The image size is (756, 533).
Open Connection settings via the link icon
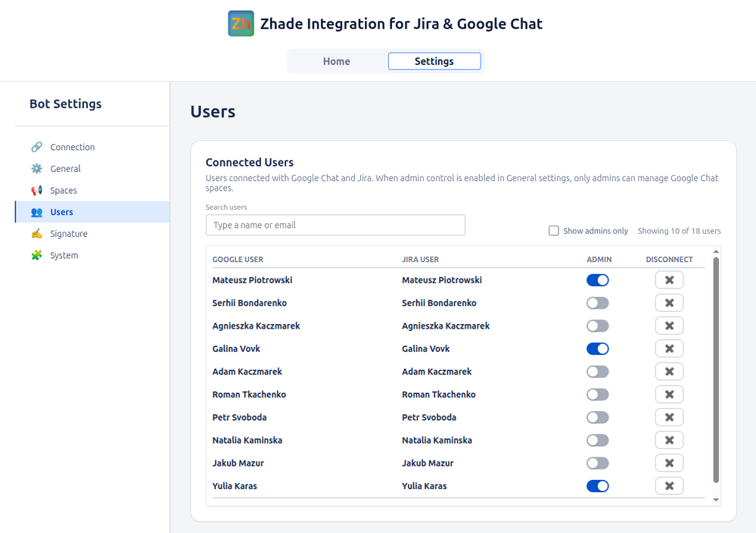[36, 147]
